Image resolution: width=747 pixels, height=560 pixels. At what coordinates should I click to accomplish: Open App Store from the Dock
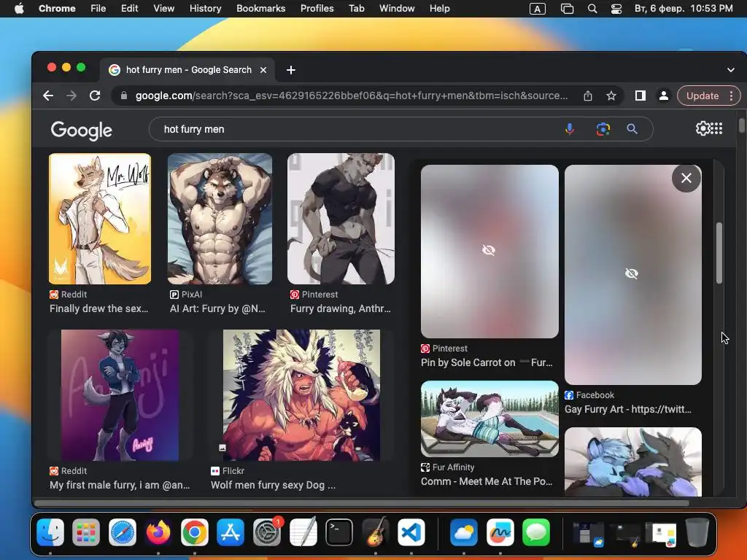(x=231, y=532)
